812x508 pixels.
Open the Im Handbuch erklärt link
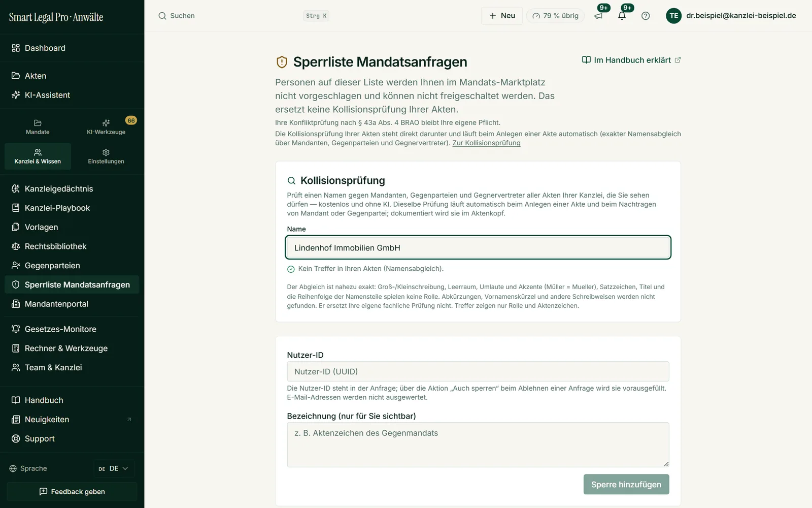click(631, 60)
